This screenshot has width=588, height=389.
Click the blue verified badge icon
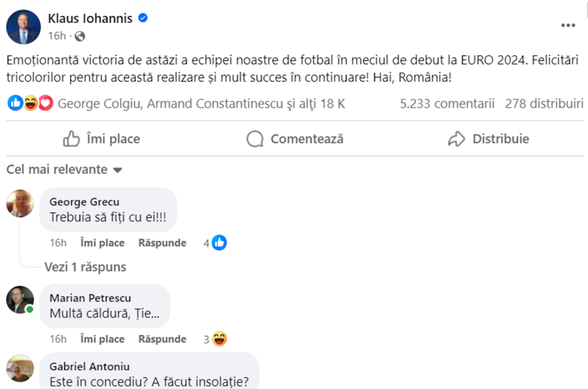pyautogui.click(x=143, y=19)
